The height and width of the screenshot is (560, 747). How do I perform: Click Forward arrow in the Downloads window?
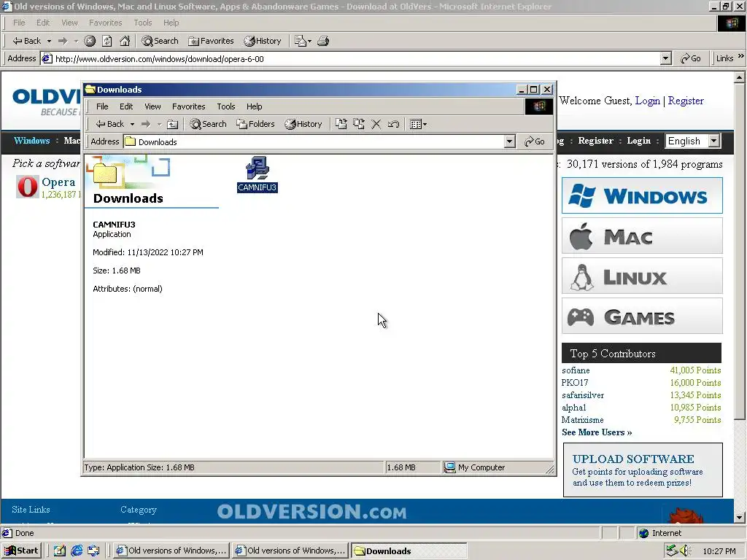[146, 124]
